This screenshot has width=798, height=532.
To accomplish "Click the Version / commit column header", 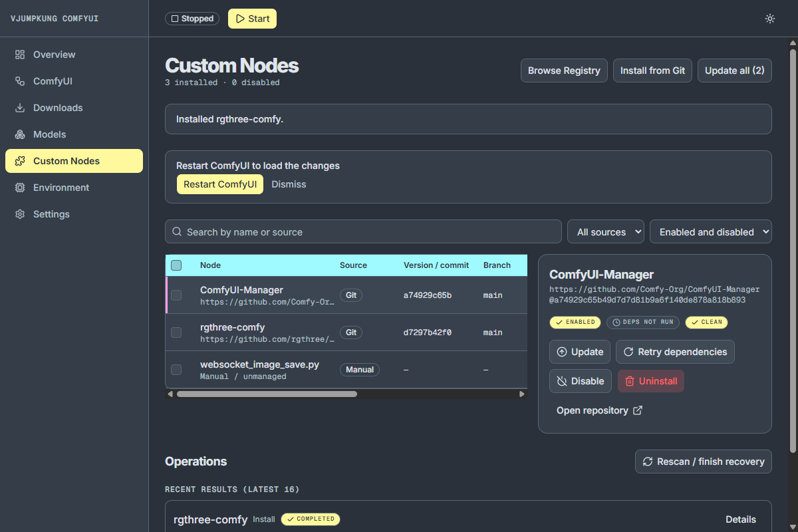I will (x=436, y=265).
